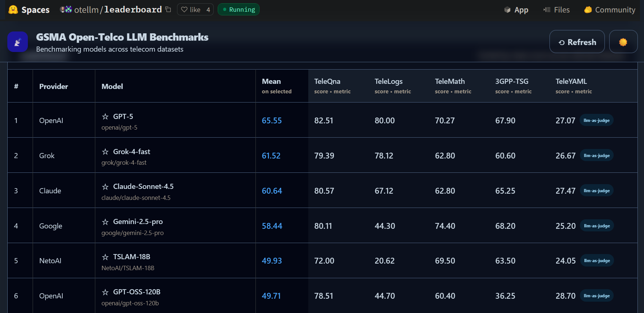Sort by TeleMath score column header
This screenshot has width=644, height=313.
click(453, 86)
